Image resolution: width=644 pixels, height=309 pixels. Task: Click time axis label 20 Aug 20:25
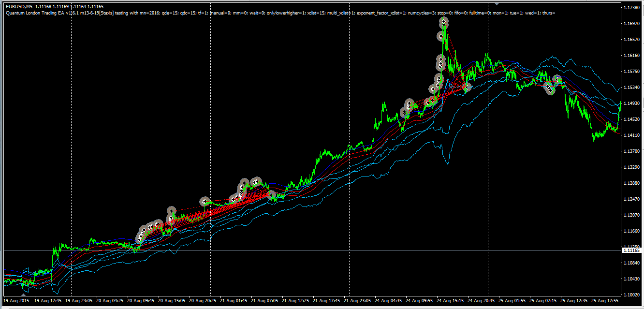pos(204,300)
